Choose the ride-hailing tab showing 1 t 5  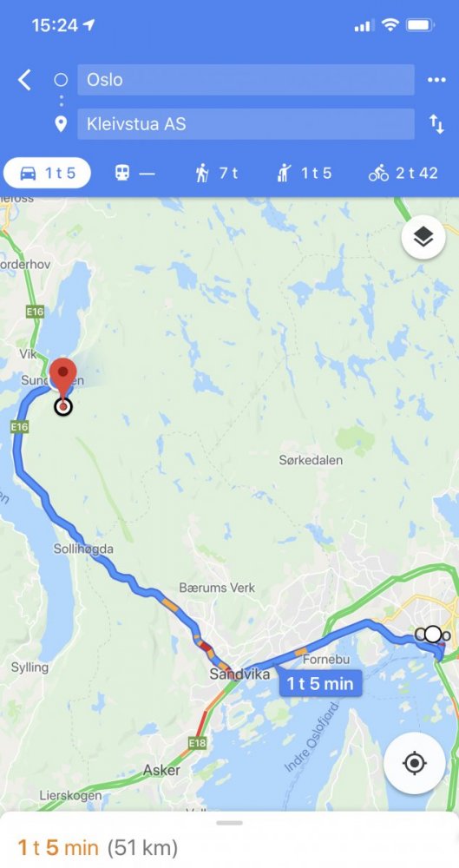pyautogui.click(x=304, y=174)
